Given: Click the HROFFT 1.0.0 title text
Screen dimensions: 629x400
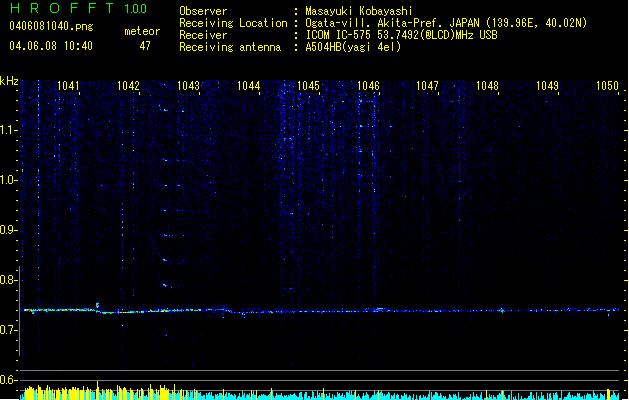Looking at the screenshot, I should tap(78, 8).
